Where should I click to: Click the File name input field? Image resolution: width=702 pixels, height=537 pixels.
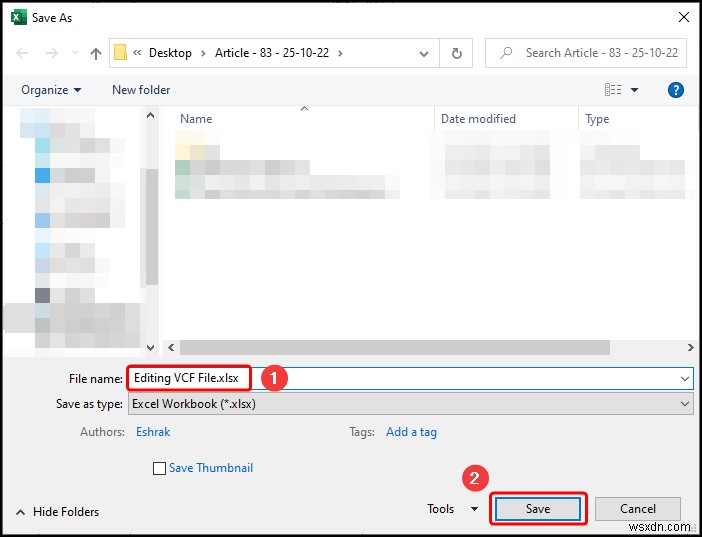tap(411, 378)
